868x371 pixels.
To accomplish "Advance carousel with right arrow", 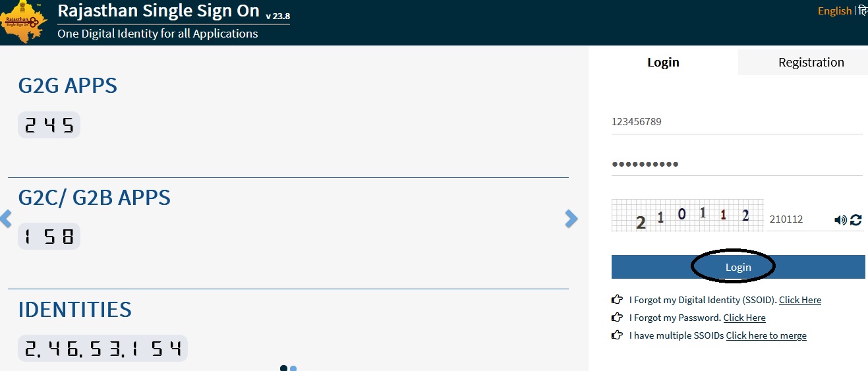I will point(571,219).
